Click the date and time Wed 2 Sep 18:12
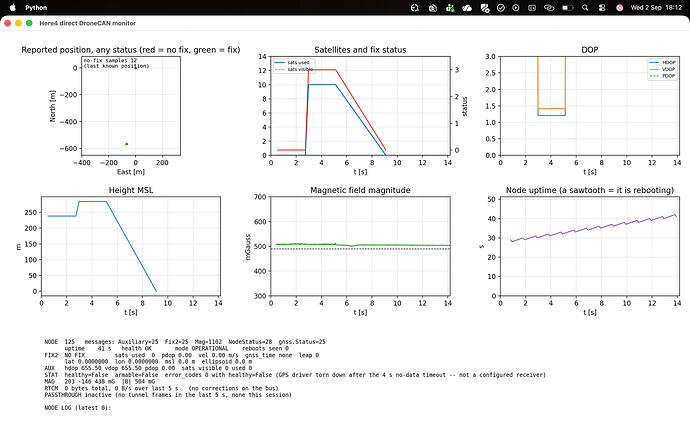The width and height of the screenshot is (690, 448). pyautogui.click(x=656, y=7)
